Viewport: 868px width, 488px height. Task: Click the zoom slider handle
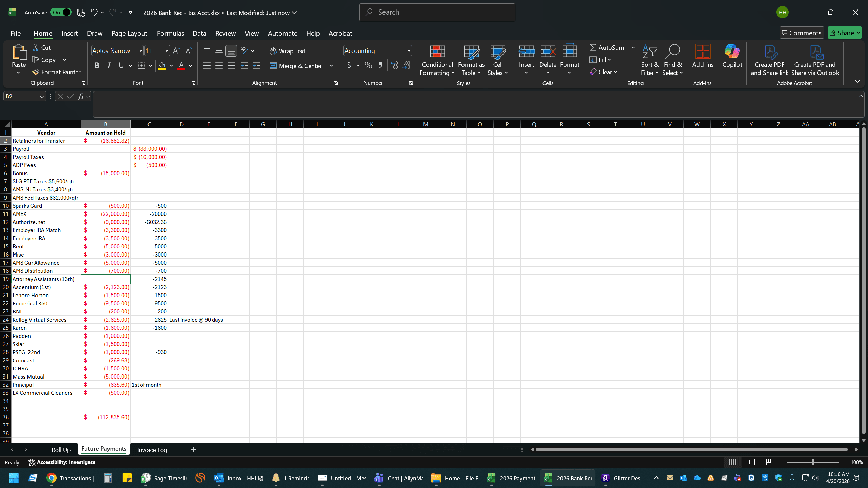[x=813, y=462]
